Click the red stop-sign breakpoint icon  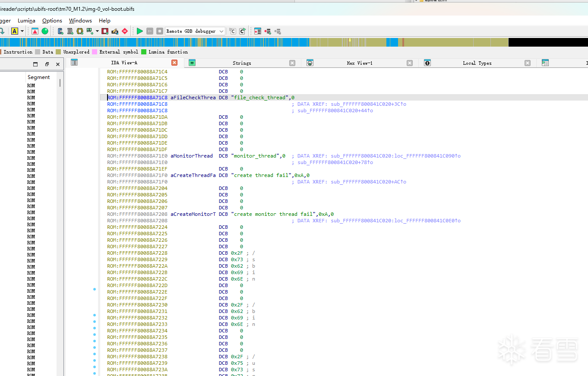125,31
